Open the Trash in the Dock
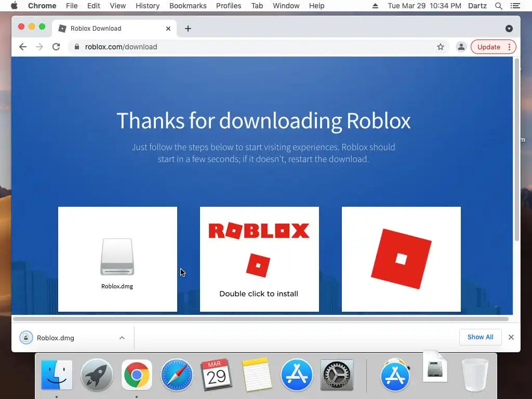Screen dimensions: 532x399 click(x=475, y=375)
